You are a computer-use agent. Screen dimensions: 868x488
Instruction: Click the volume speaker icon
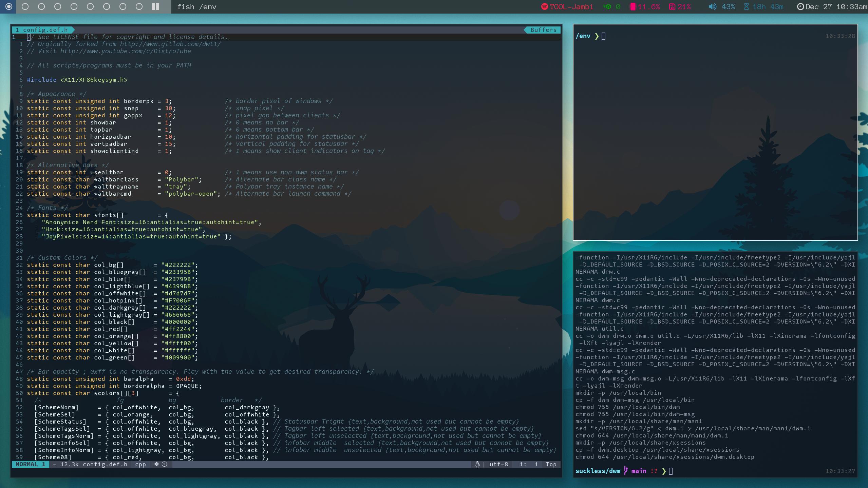point(712,7)
